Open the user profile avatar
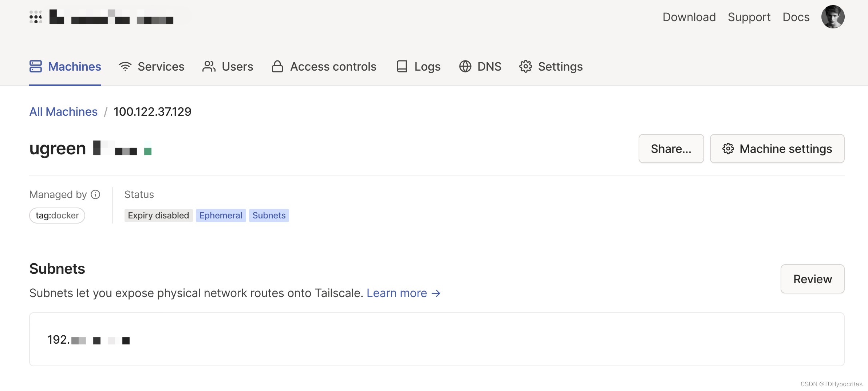 click(833, 17)
